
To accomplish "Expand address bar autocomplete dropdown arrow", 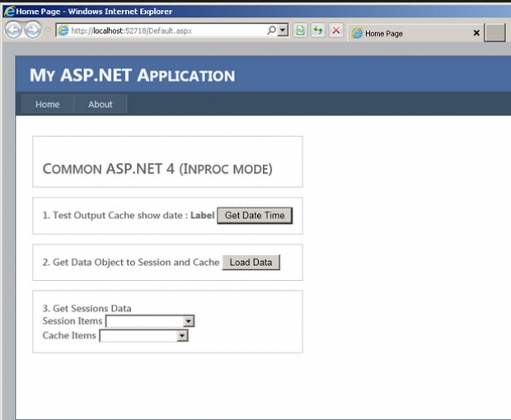I will click(x=283, y=30).
